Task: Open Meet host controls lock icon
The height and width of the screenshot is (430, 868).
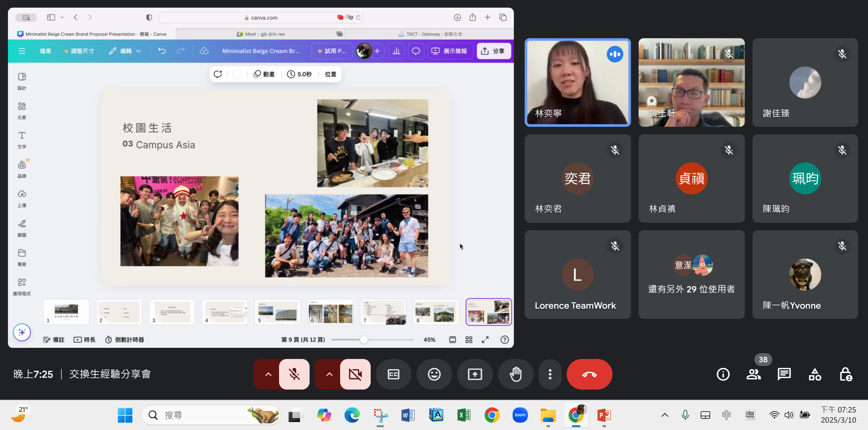Action: (845, 374)
